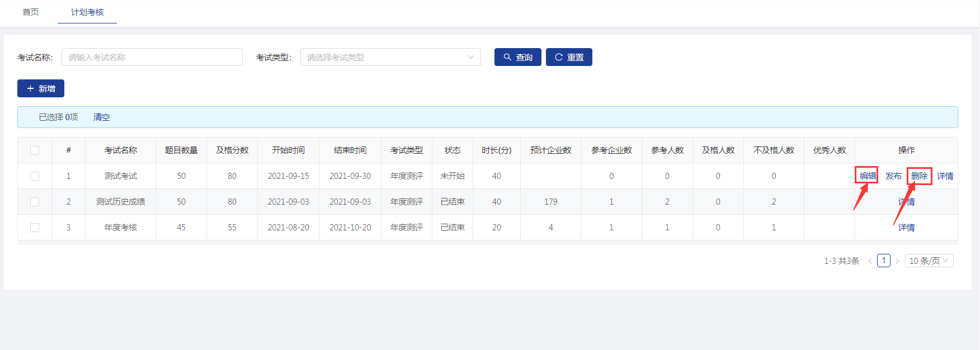Image resolution: width=980 pixels, height=350 pixels.
Task: Switch to the 首页 tab
Action: pos(31,12)
